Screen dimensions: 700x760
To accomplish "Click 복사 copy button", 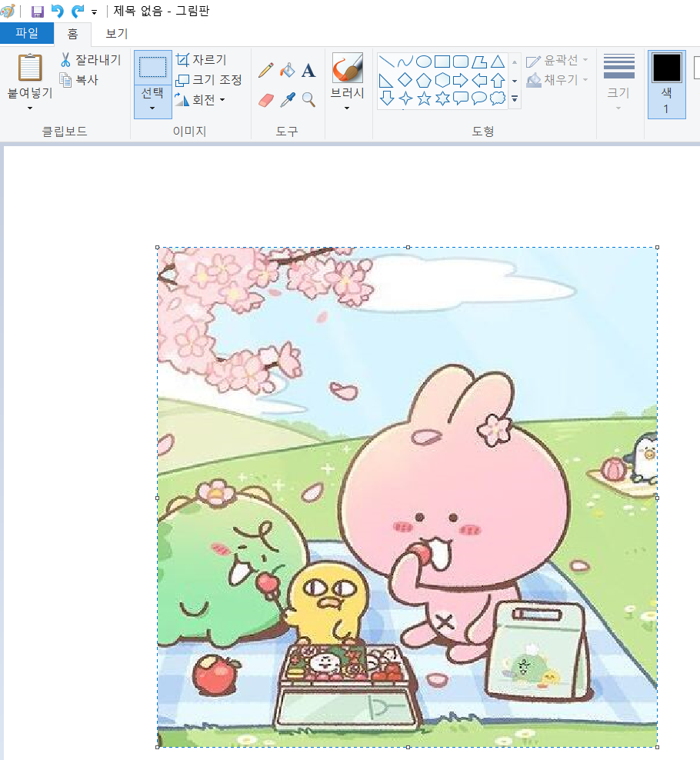I will pyautogui.click(x=79, y=79).
